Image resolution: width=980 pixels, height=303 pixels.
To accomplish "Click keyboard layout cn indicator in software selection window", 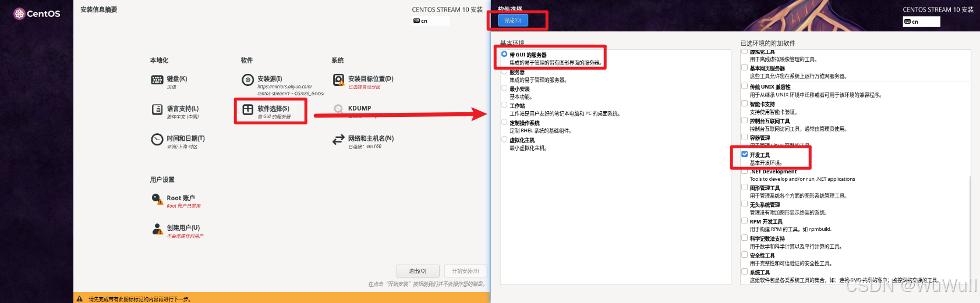I will click(921, 22).
